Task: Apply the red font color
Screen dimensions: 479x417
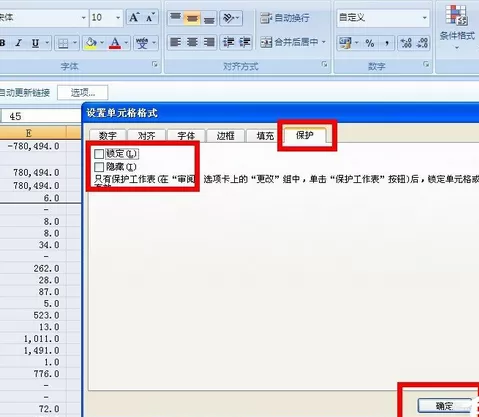Action: tap(115, 43)
